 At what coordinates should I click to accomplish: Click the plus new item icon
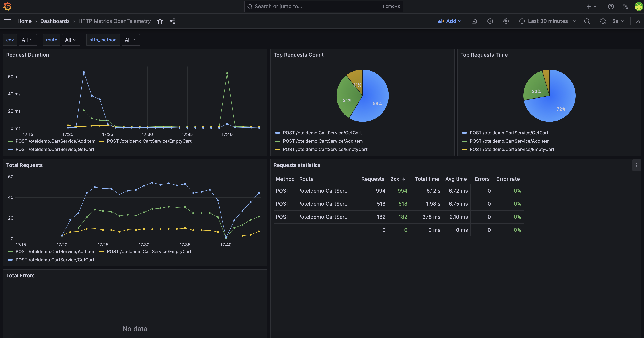[591, 7]
